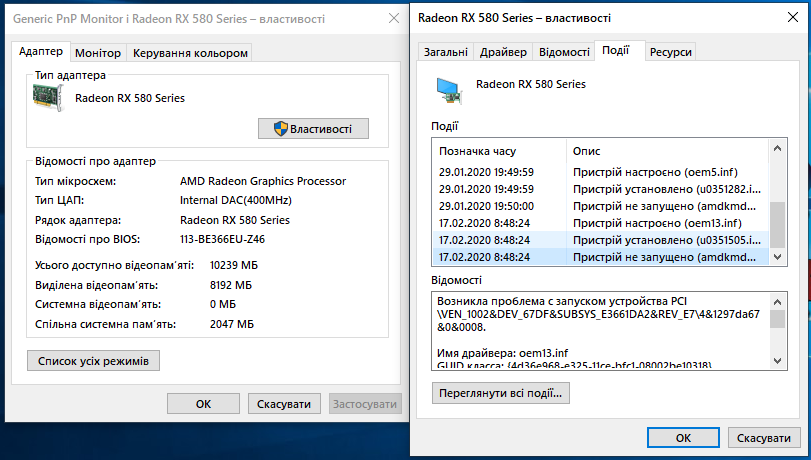Click the Опис column header
This screenshot has height=460, width=811.
[x=668, y=151]
